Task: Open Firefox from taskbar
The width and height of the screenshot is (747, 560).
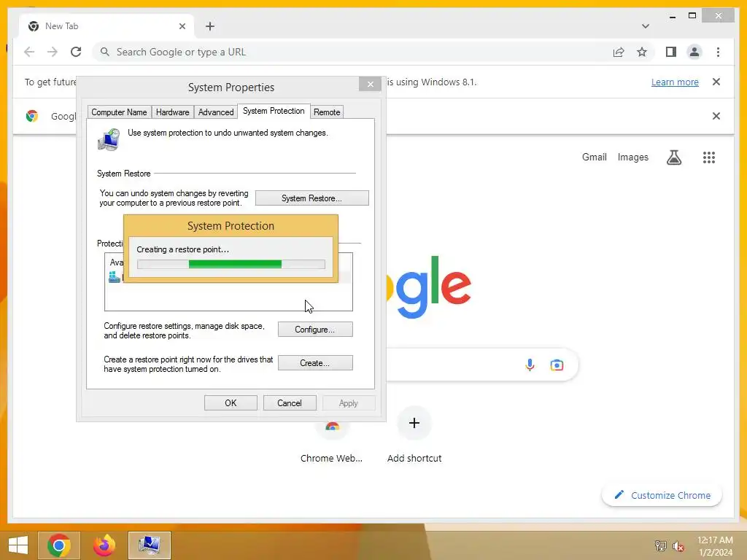Action: (x=104, y=545)
